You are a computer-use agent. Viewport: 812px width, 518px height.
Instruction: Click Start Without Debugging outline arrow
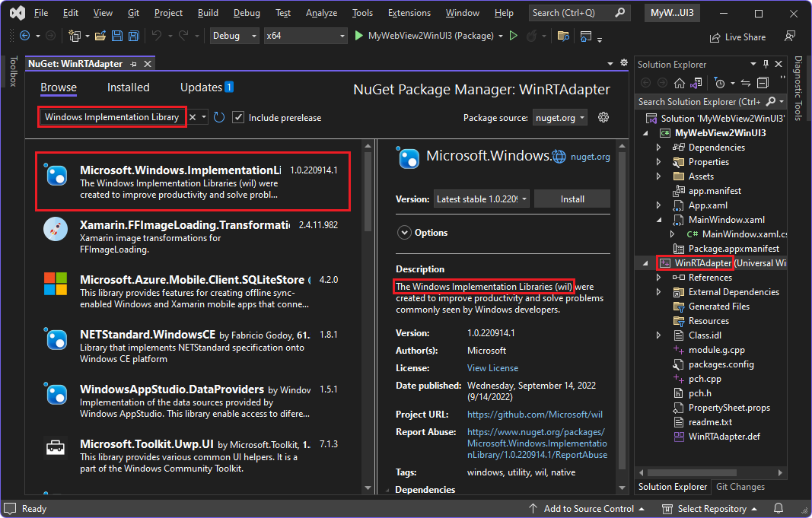click(513, 36)
